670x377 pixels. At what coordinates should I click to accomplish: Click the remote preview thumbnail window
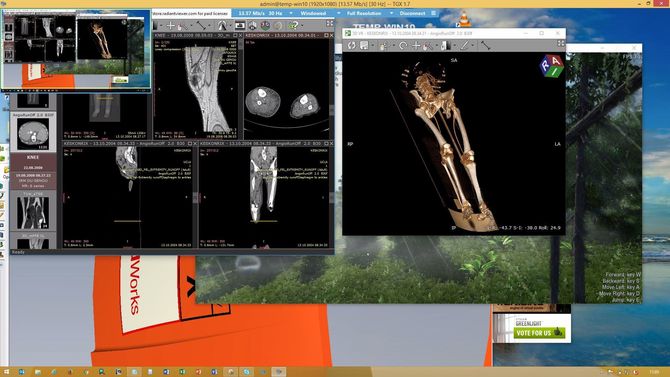pyautogui.click(x=76, y=50)
